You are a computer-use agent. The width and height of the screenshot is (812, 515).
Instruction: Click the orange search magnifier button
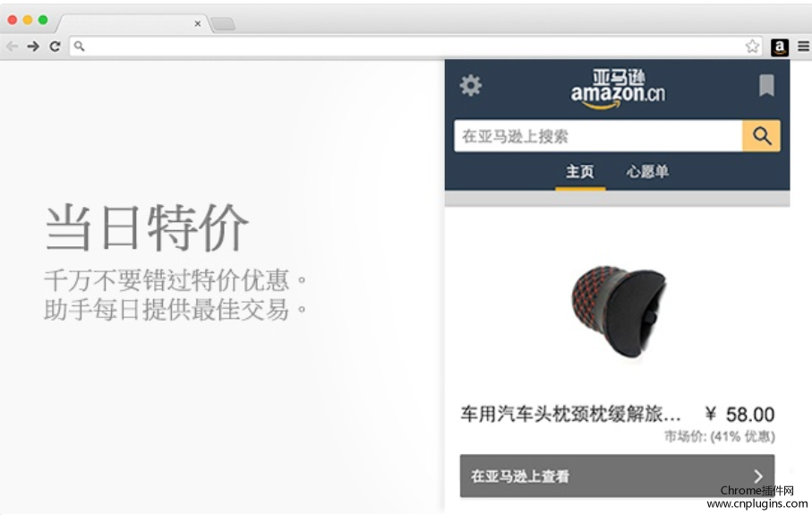(761, 136)
